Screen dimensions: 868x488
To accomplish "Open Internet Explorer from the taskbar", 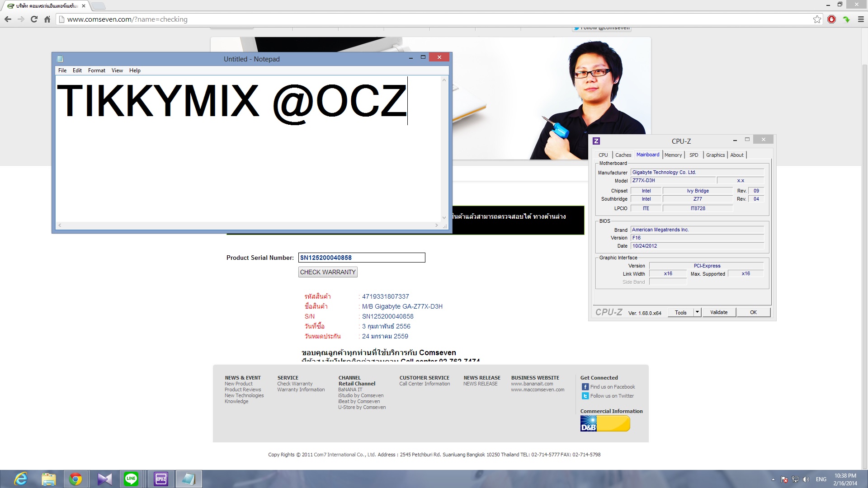I will 21,479.
